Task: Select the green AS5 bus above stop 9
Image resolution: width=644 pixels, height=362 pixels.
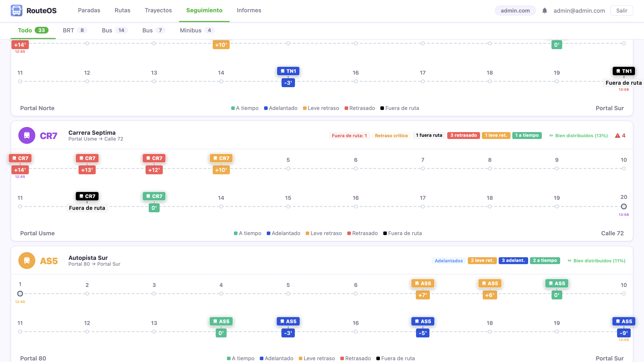Action: pyautogui.click(x=557, y=283)
